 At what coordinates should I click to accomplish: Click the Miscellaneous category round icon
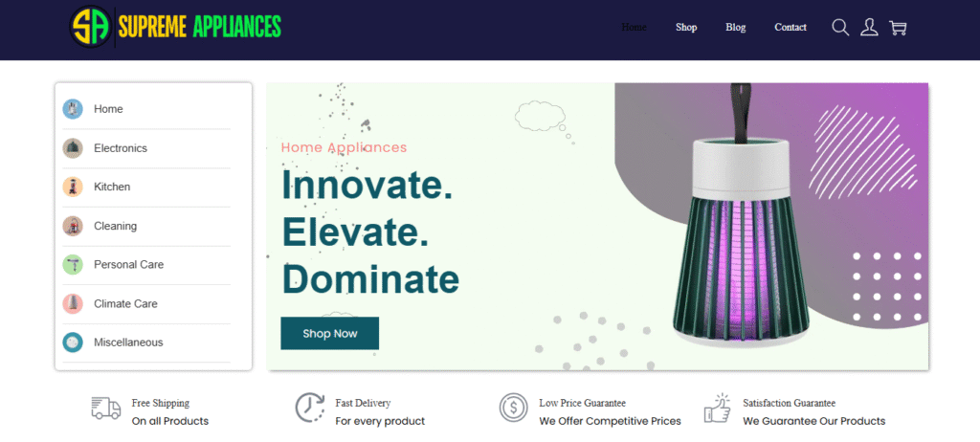[73, 343]
